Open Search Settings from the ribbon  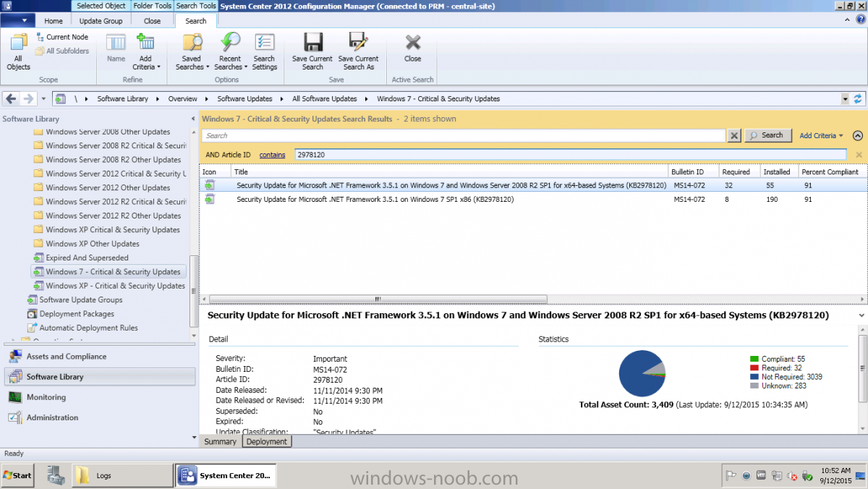point(265,52)
